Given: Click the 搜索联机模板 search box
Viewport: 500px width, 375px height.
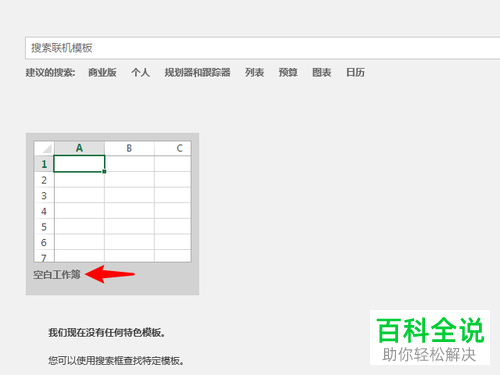Looking at the screenshot, I should click(263, 48).
